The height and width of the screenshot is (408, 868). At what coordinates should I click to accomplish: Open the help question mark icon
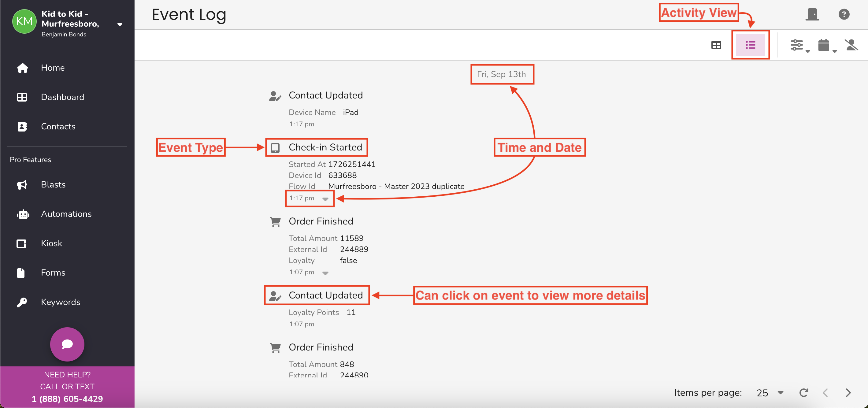(x=844, y=14)
